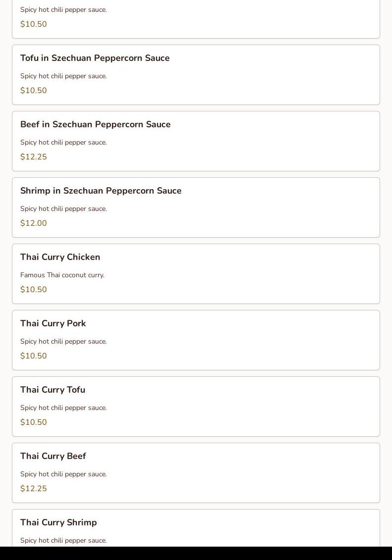Open Tofu in Szechuan Peppercorn Sauce item
The image size is (392, 560).
95,58
